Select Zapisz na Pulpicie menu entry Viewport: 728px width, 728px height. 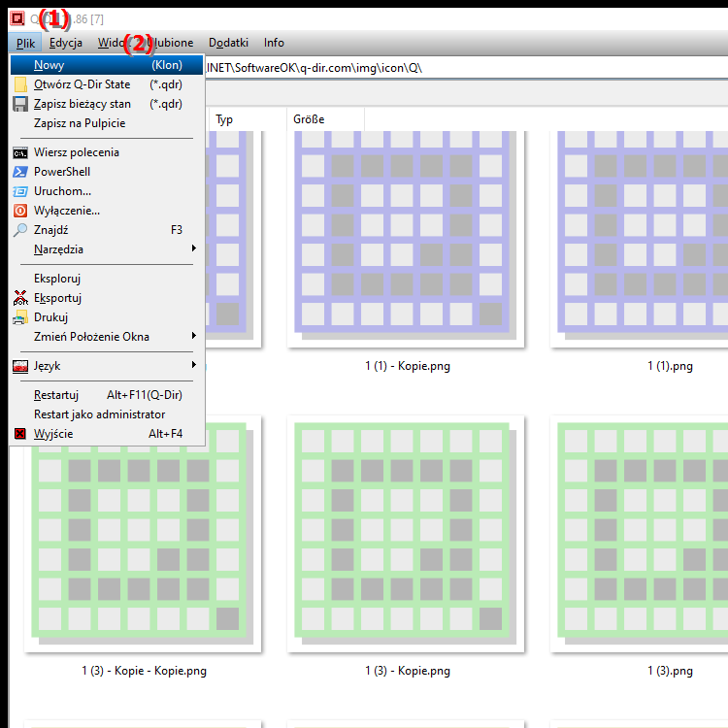point(107,123)
